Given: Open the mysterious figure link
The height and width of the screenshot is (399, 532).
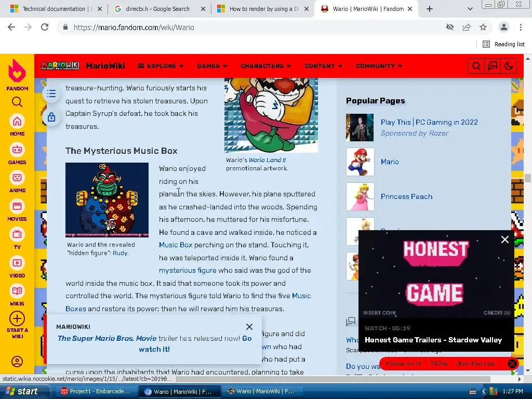Looking at the screenshot, I should pyautogui.click(x=188, y=270).
